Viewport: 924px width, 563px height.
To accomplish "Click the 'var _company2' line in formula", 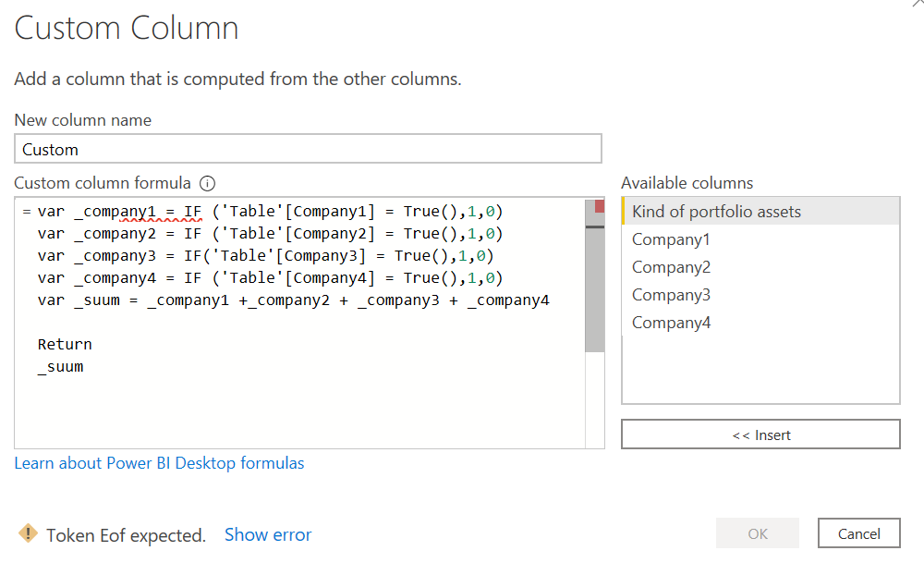I will (x=270, y=234).
